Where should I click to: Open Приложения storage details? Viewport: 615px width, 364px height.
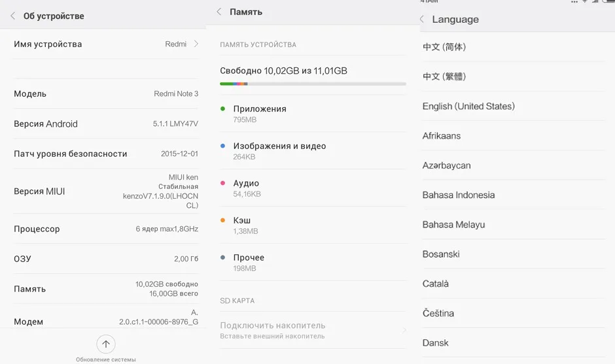point(313,114)
